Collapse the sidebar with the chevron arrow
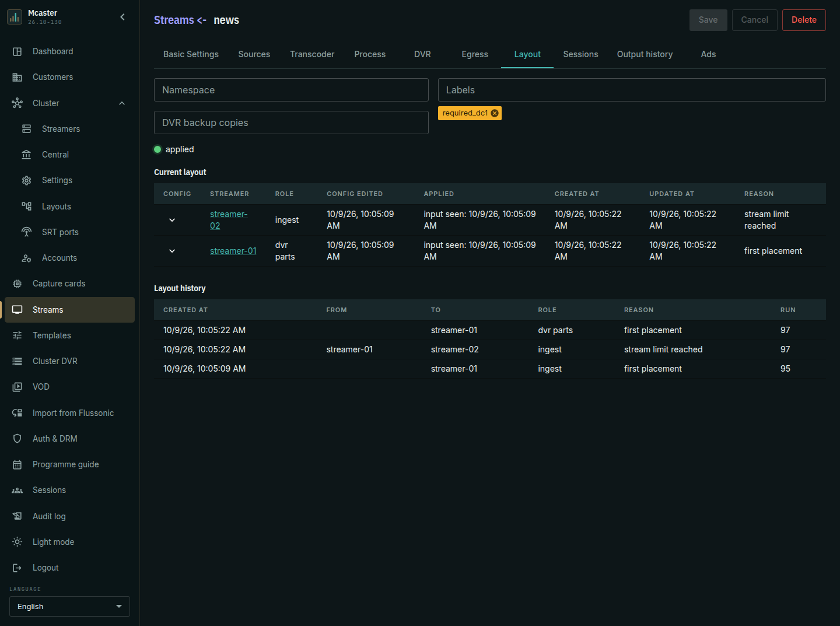 click(123, 17)
